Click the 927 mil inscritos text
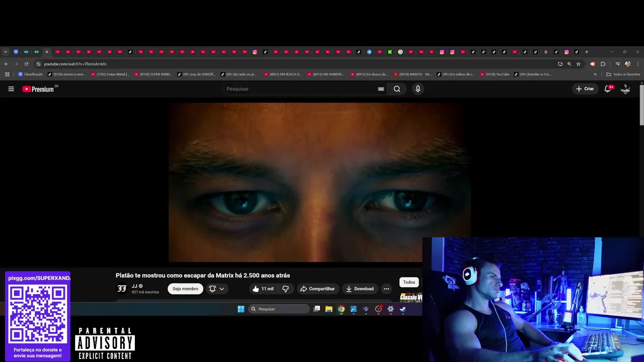644x362 pixels. pyautogui.click(x=145, y=292)
